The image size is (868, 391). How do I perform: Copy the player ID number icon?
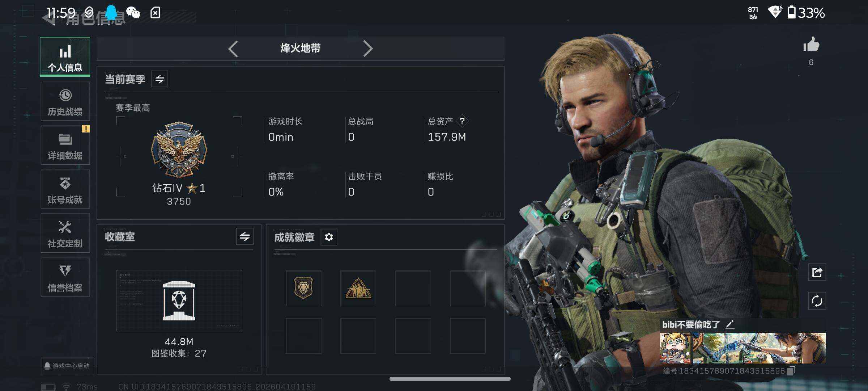pyautogui.click(x=791, y=371)
